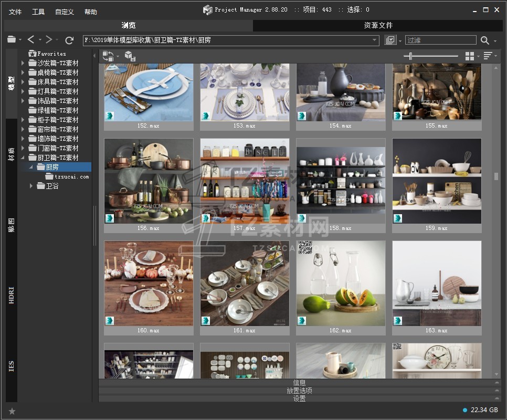Expand the 沙发篇-TZ素材 folder
Viewport: 507px width, 420px height.
(23, 63)
